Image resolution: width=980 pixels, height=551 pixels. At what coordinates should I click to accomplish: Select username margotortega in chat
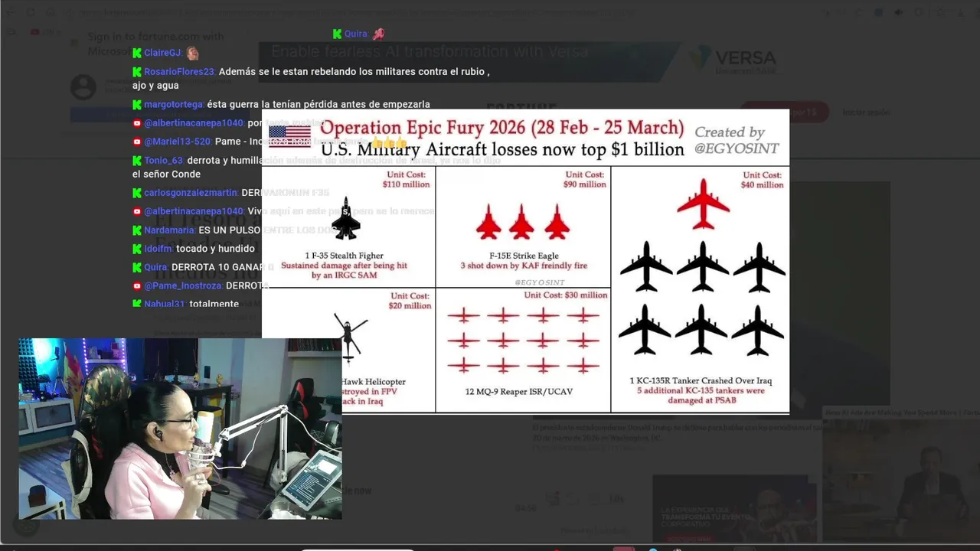[174, 104]
